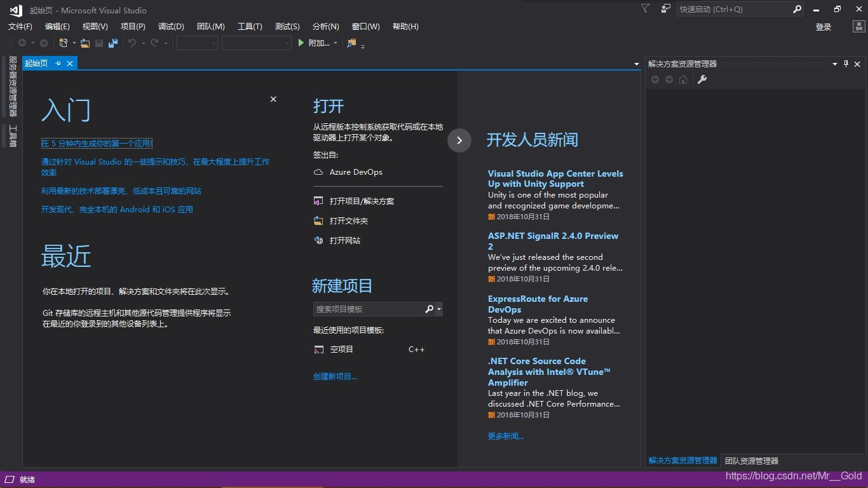Click the Save All toolbar icon
The height and width of the screenshot is (488, 868).
coord(113,43)
